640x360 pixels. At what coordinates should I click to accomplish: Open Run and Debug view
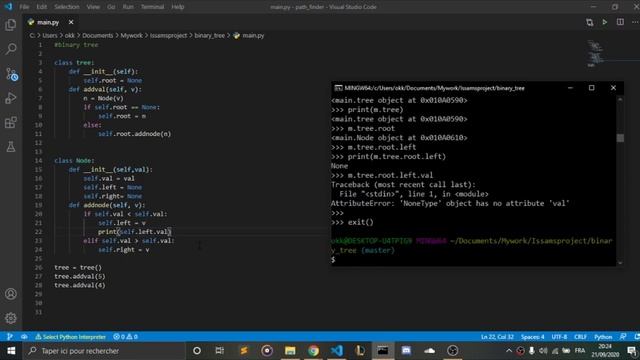11,98
